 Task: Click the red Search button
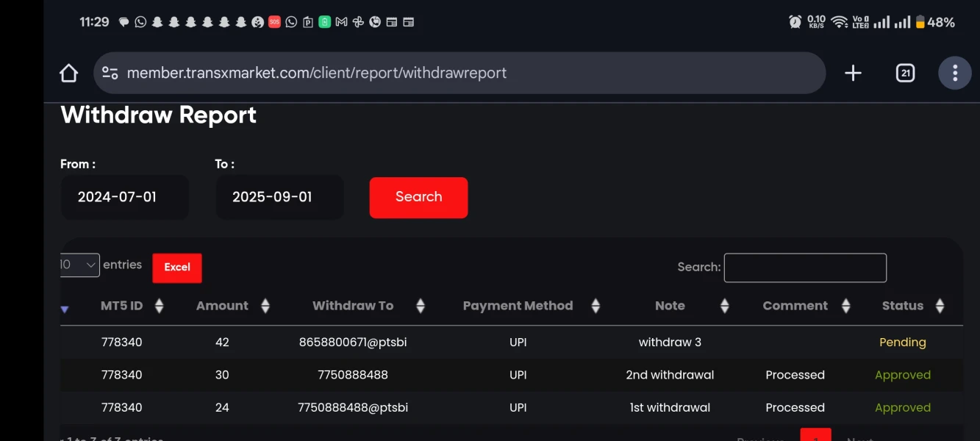pyautogui.click(x=418, y=197)
